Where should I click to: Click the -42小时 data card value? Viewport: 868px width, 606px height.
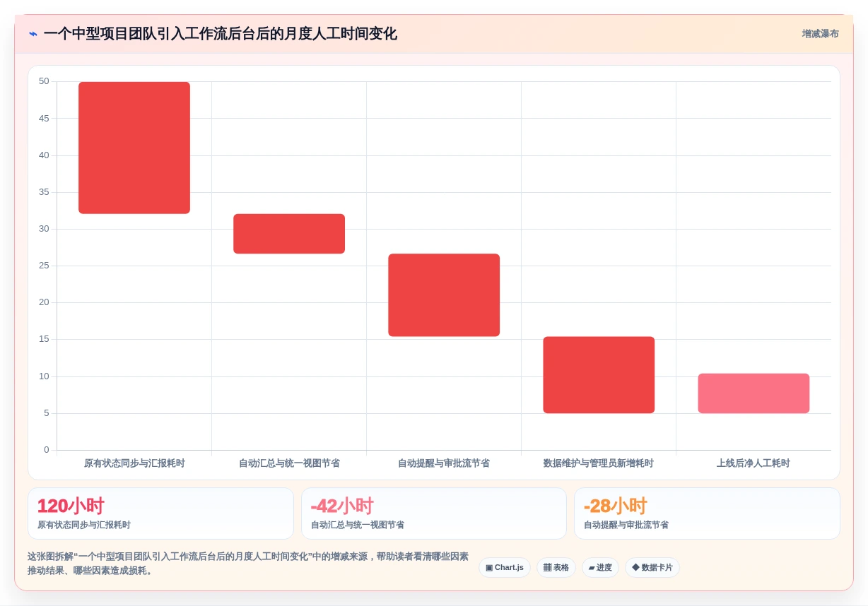pos(342,506)
